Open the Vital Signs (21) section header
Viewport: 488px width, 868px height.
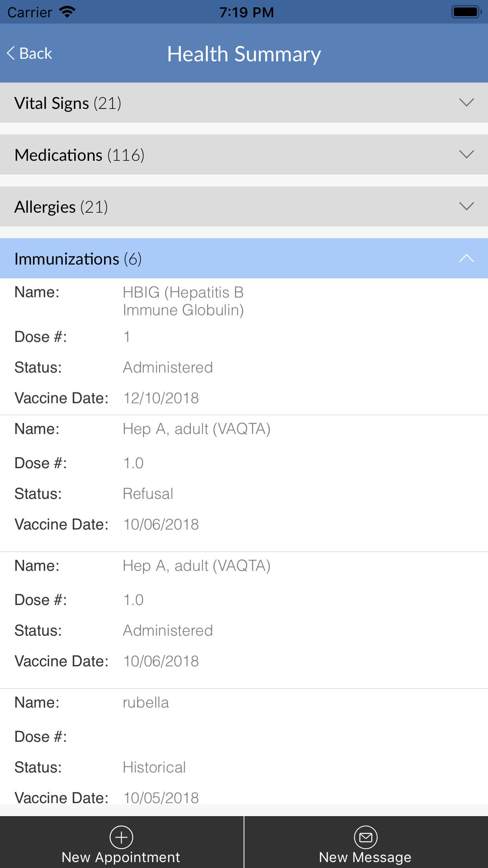pyautogui.click(x=68, y=103)
